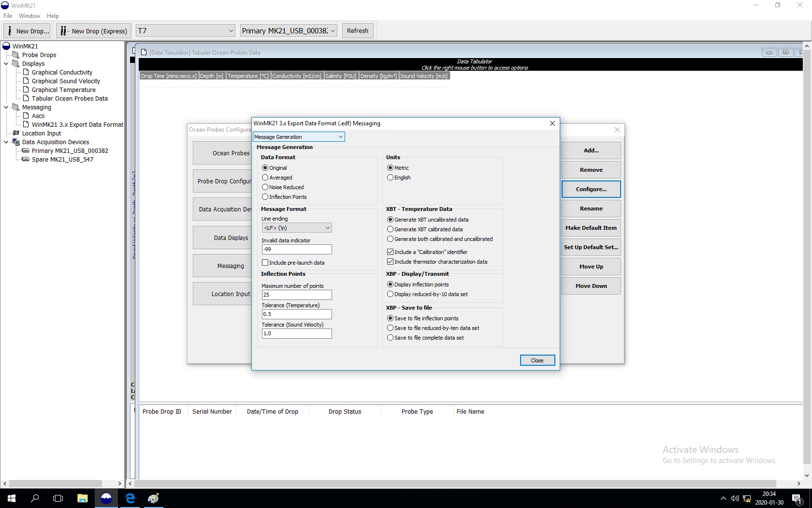Viewport: 812px width, 508px height.
Task: Open the Message Generation combo box
Action: 299,137
